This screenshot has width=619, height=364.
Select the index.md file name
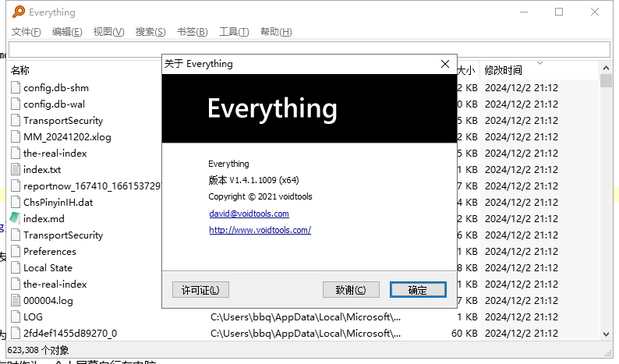pyautogui.click(x=44, y=219)
